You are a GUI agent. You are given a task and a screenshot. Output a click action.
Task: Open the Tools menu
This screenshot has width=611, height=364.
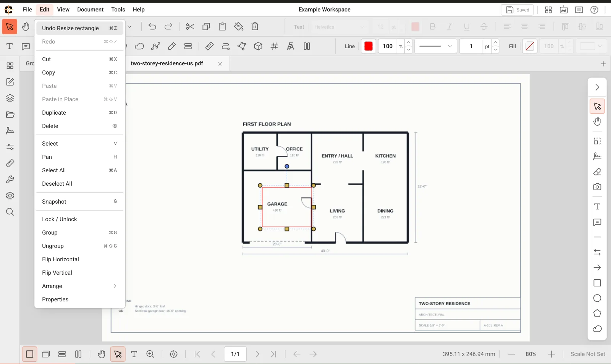(118, 10)
